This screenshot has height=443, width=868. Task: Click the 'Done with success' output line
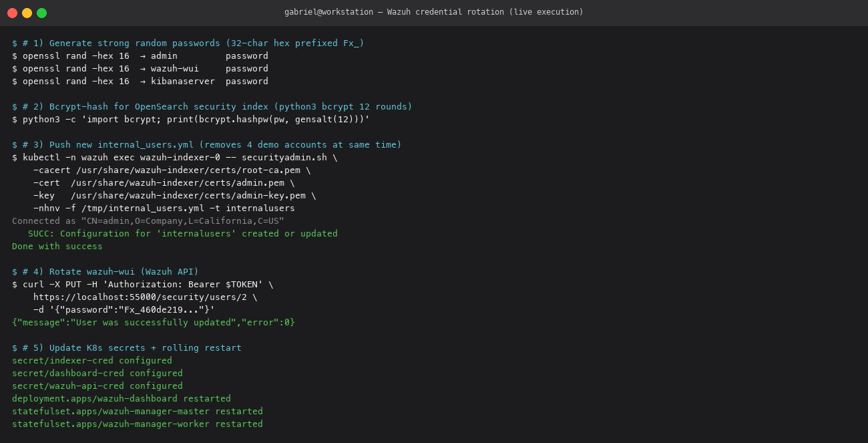(x=57, y=246)
